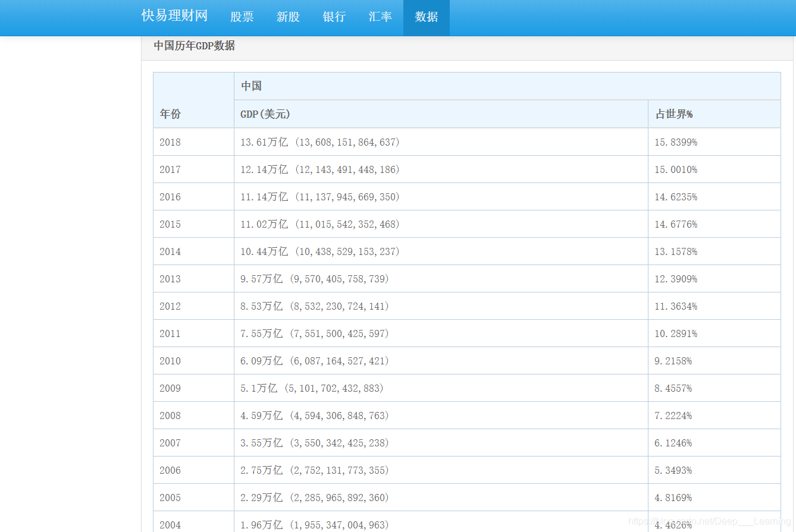Click the 2017 GDP value cell
The height and width of the screenshot is (532, 796).
pyautogui.click(x=319, y=169)
